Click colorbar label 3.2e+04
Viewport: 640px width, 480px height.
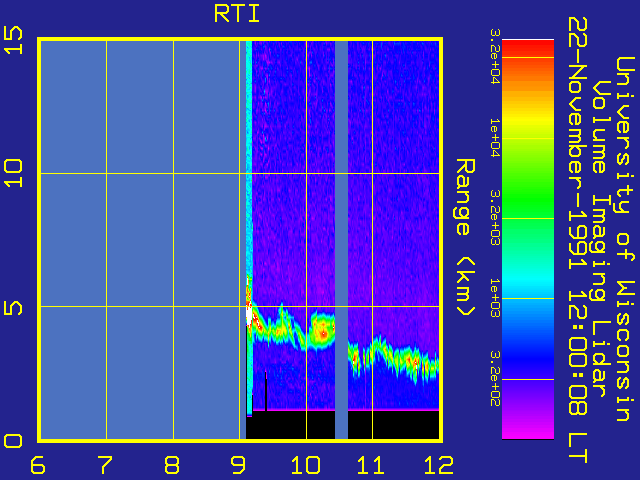pyautogui.click(x=495, y=56)
